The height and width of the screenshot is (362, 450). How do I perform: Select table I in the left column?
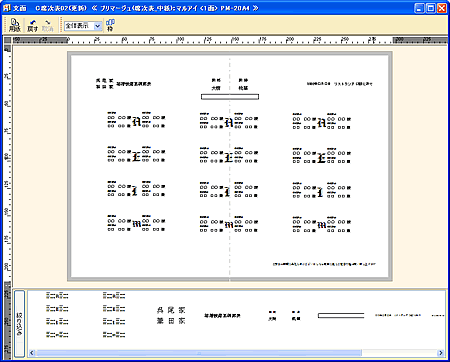tap(136, 189)
